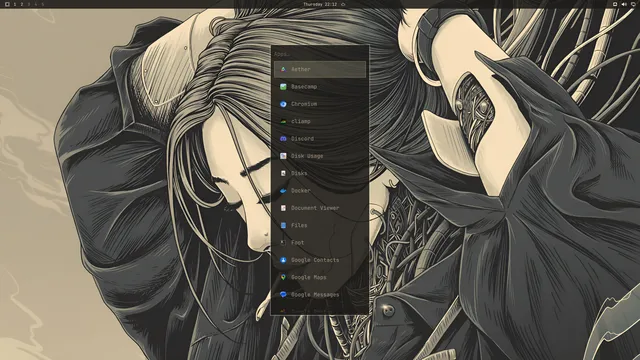
Task: Launch Docker using its whale icon
Action: coord(283,191)
